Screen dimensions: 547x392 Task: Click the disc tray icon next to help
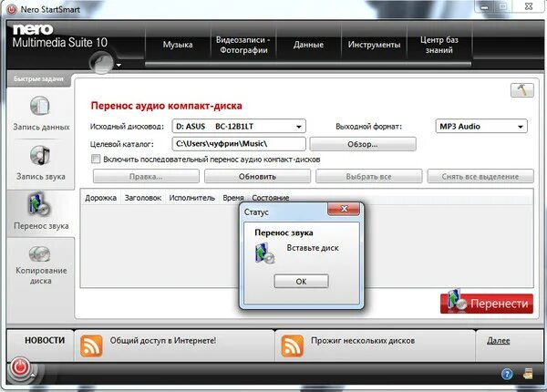[528, 374]
